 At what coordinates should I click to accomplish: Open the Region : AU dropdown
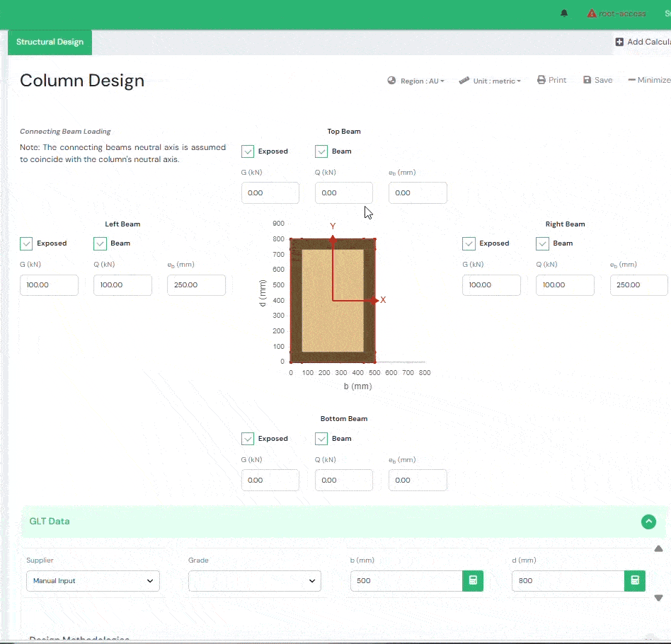coord(416,81)
